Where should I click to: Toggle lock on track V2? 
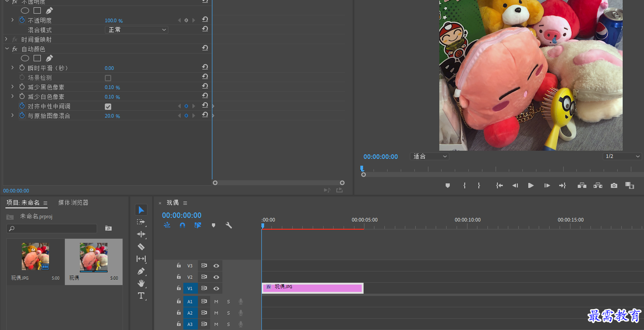click(179, 277)
